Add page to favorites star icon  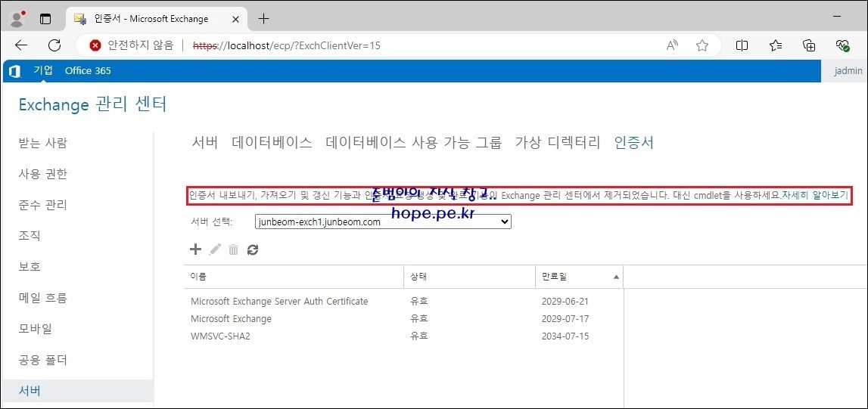pyautogui.click(x=702, y=45)
